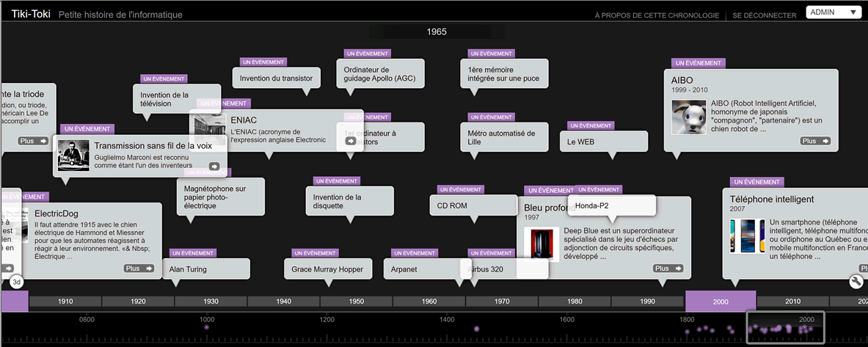Click overview timeline at year 1800

tap(687, 319)
